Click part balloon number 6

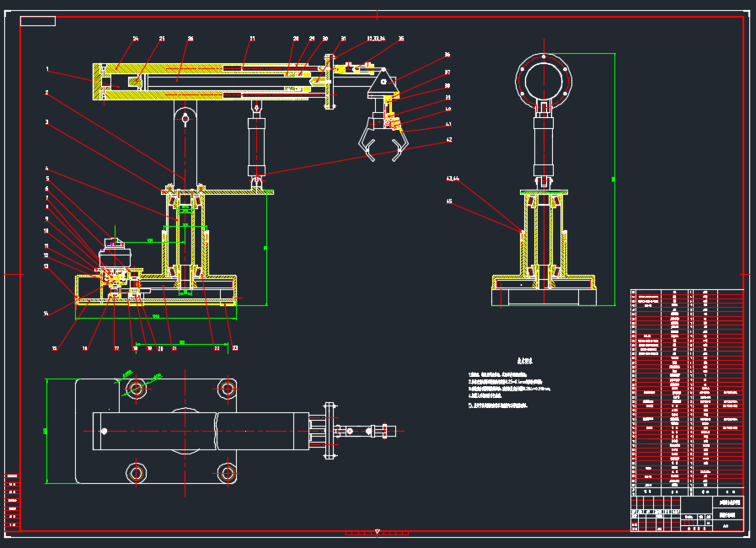[46, 189]
